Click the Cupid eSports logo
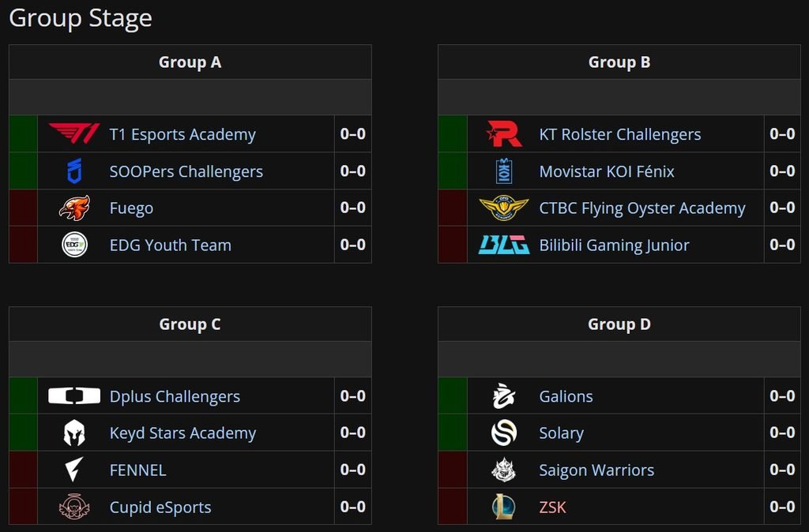 [x=74, y=507]
